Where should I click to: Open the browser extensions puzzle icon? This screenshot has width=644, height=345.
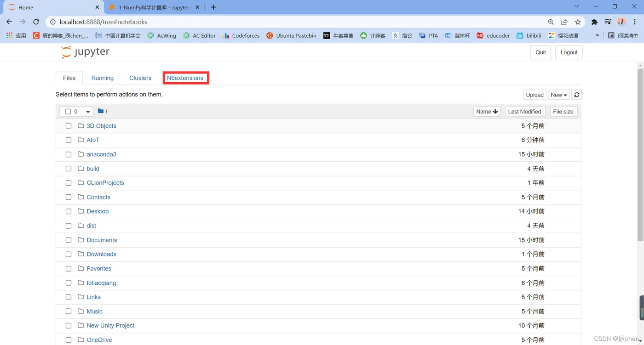click(x=594, y=22)
